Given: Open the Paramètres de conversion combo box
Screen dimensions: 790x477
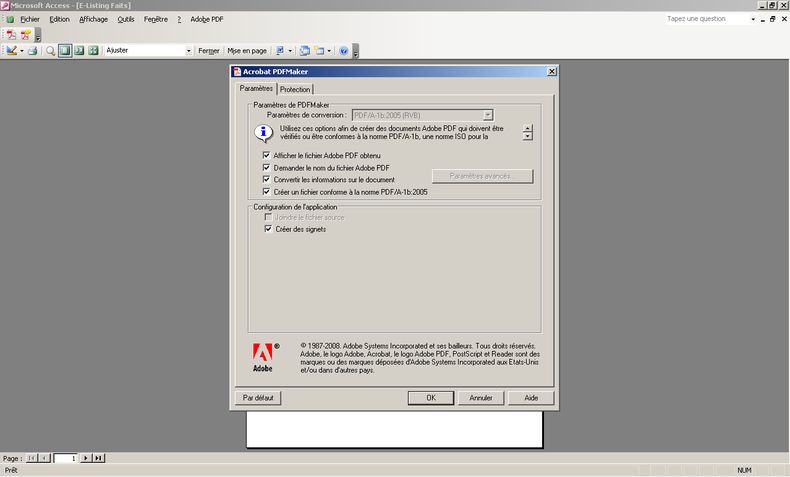Looking at the screenshot, I should [422, 115].
